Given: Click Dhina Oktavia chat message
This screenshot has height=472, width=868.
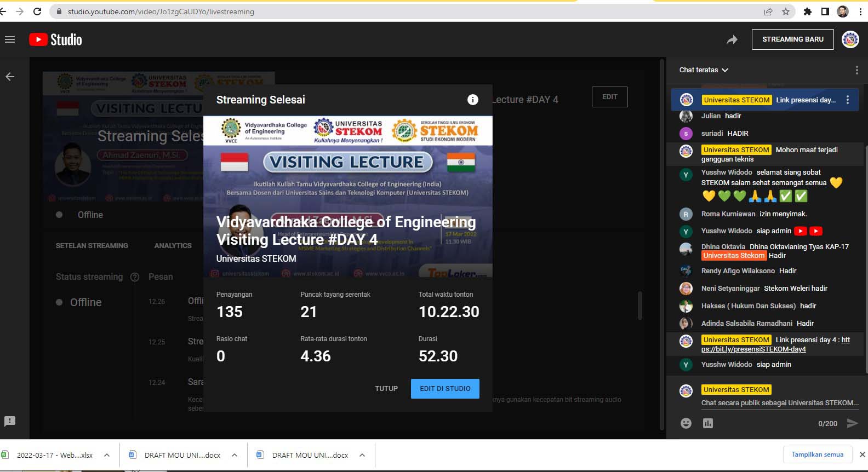Looking at the screenshot, I should [765, 251].
